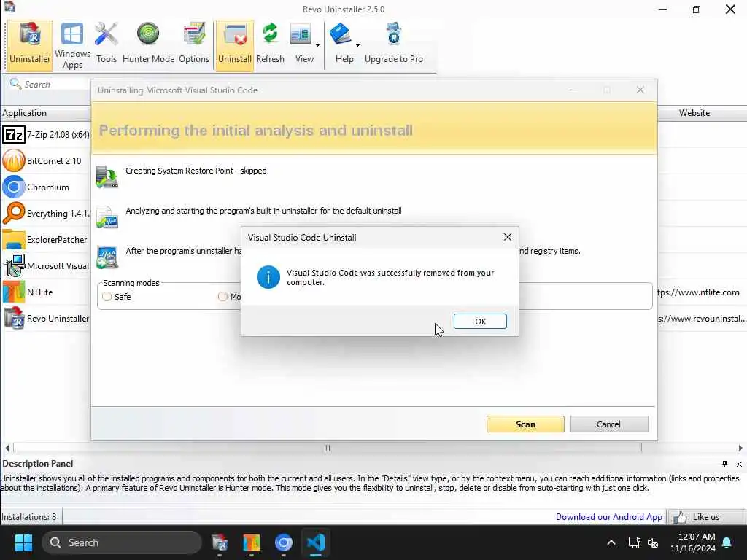Screen dimensions: 747x560
Task: Minimize the Uninstalling Microsoft Visual Studio Code window
Action: click(574, 90)
